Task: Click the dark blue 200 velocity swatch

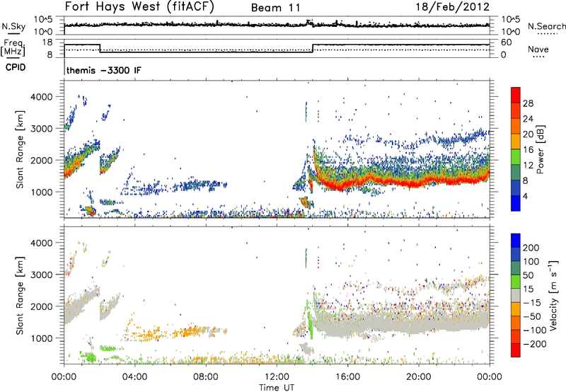Action: 516,241
